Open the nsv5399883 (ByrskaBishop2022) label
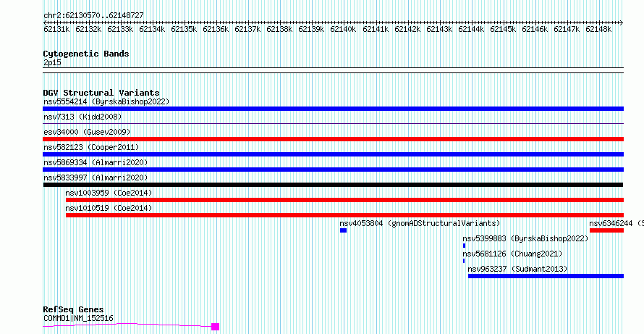Image resolution: width=644 pixels, height=334 pixels. click(525, 238)
